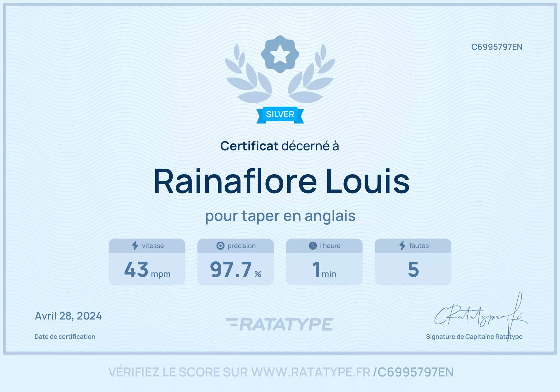
Task: Click the heading 'Certificat décerné à'
Action: click(x=280, y=146)
